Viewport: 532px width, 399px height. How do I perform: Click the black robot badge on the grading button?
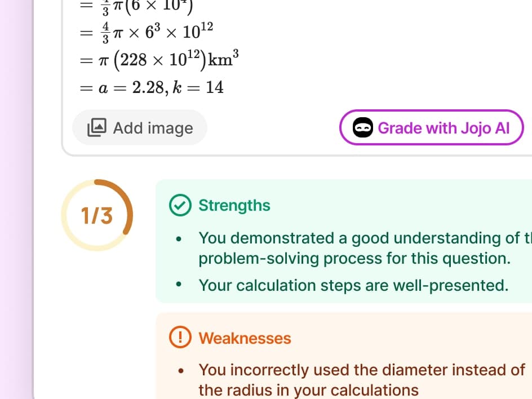click(362, 127)
